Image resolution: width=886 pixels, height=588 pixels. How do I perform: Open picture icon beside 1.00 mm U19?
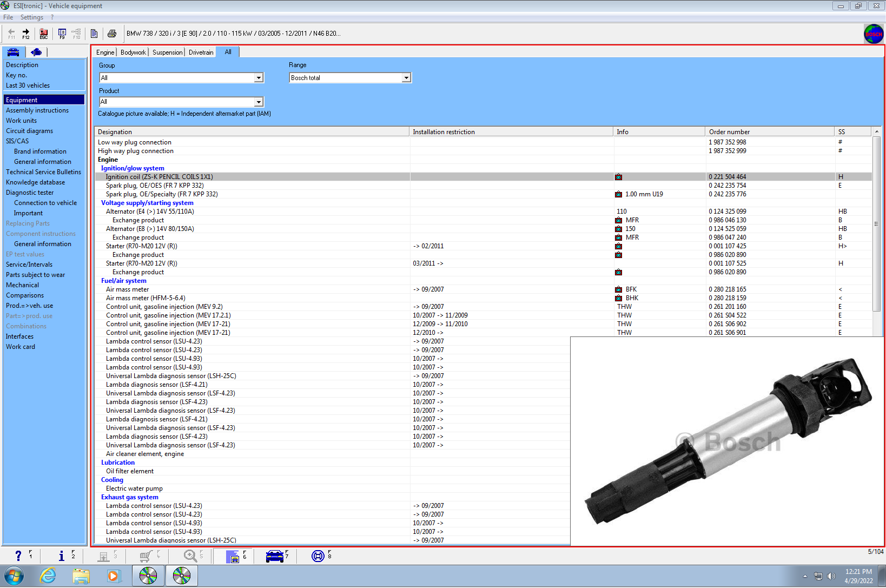click(x=618, y=194)
